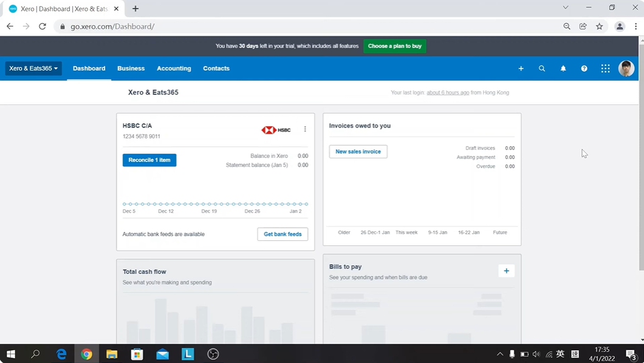Screen dimensions: 644x363
Task: Open the Business menu
Action: pos(131,69)
